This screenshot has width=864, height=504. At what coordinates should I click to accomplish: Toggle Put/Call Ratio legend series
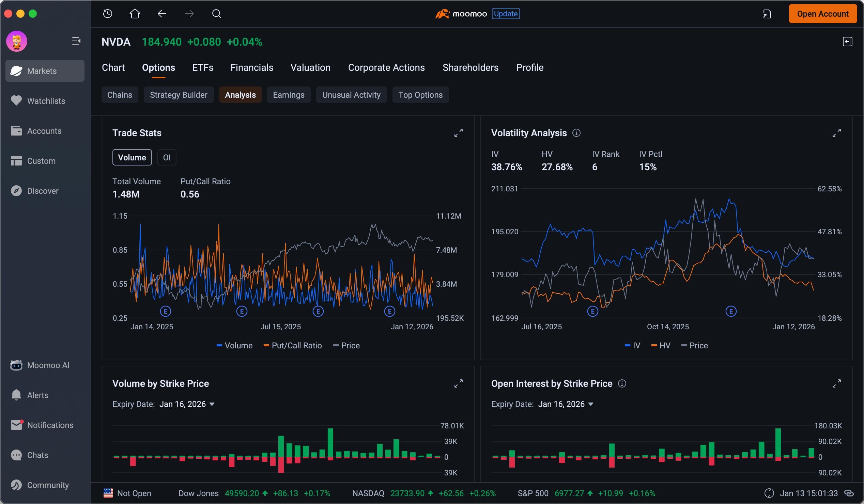[292, 346]
